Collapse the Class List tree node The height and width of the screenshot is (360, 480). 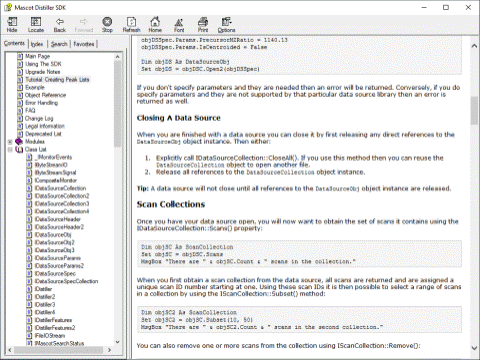10,149
